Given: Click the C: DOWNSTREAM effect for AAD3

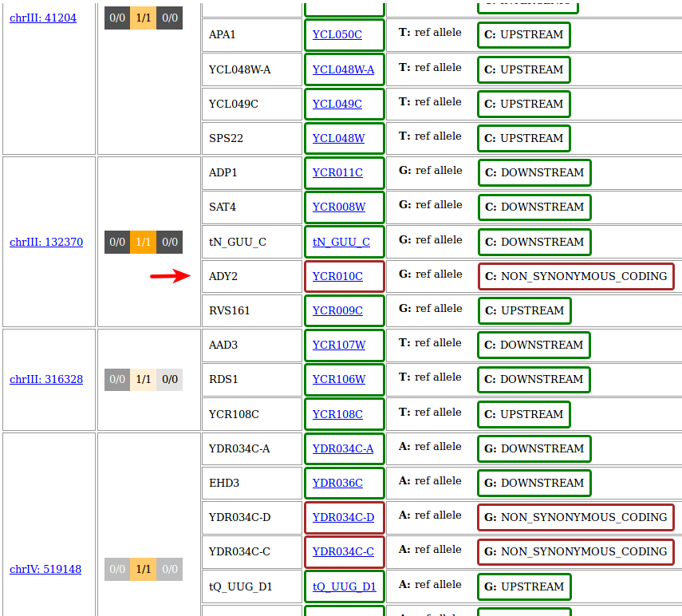Looking at the screenshot, I should (x=534, y=345).
